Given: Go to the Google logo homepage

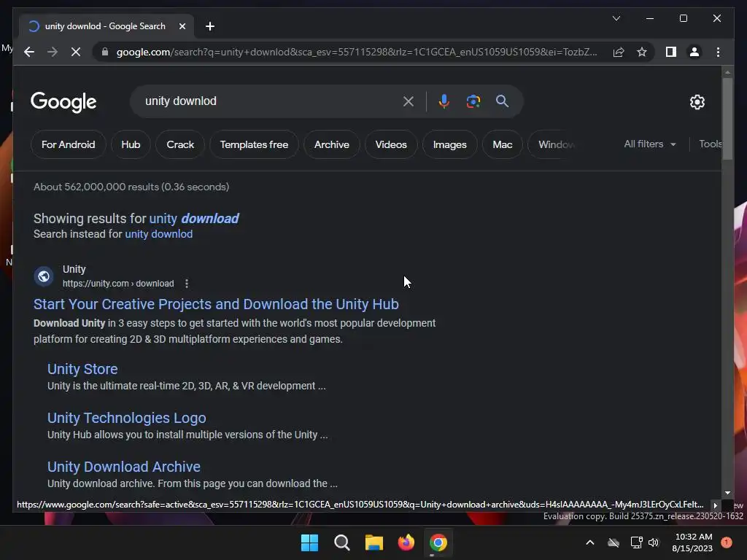Looking at the screenshot, I should click(63, 102).
